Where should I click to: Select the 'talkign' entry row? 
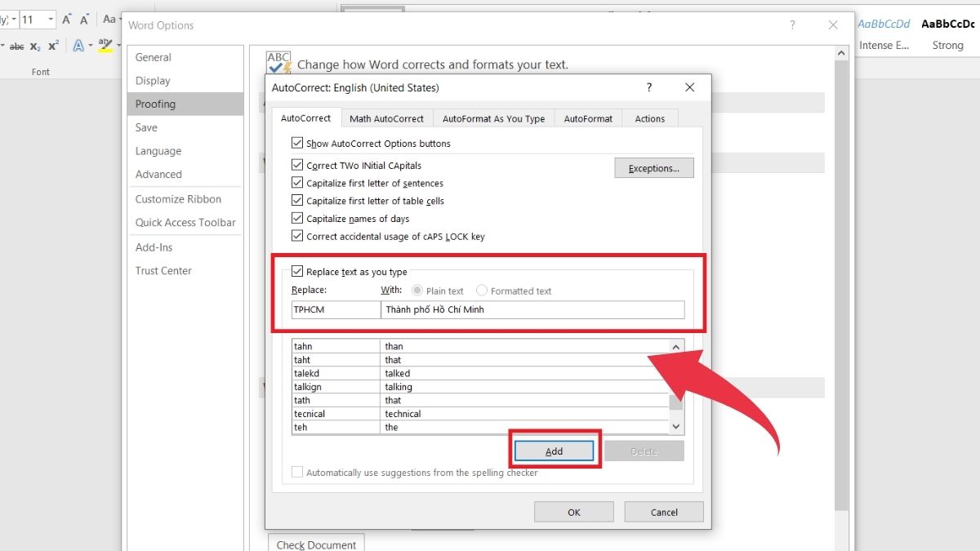(480, 387)
